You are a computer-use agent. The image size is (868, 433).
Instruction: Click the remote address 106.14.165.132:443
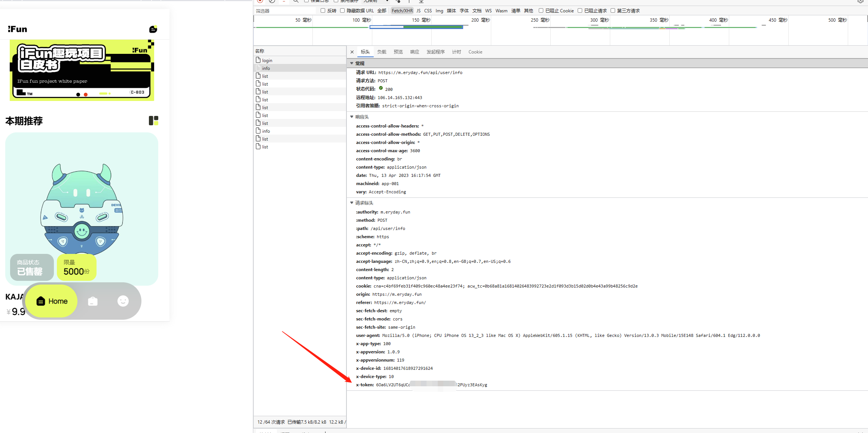tap(400, 98)
